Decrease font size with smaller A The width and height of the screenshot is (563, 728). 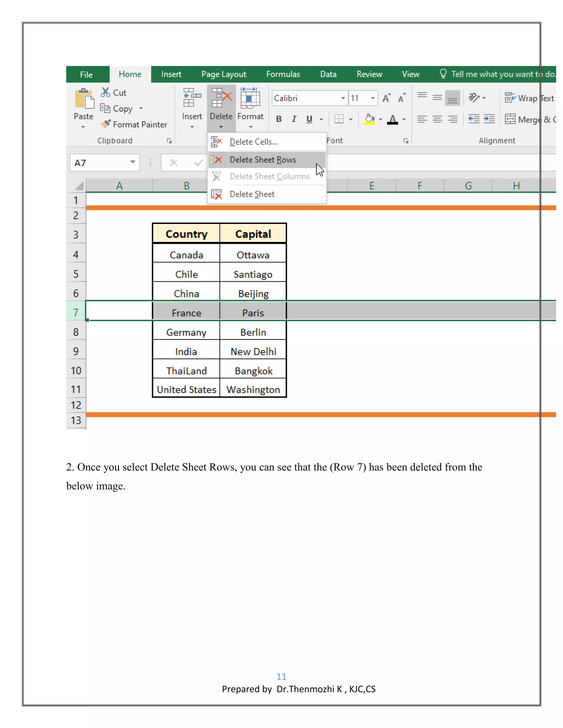click(402, 98)
